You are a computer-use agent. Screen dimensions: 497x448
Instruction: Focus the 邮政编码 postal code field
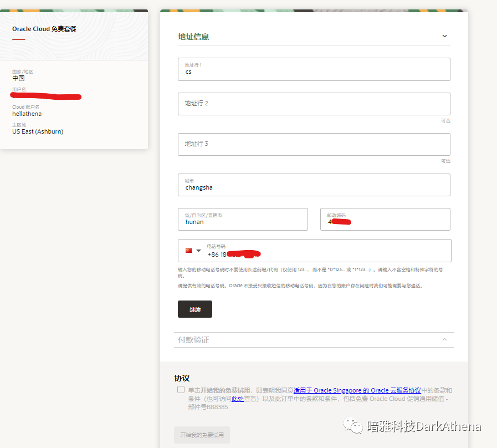pos(385,219)
